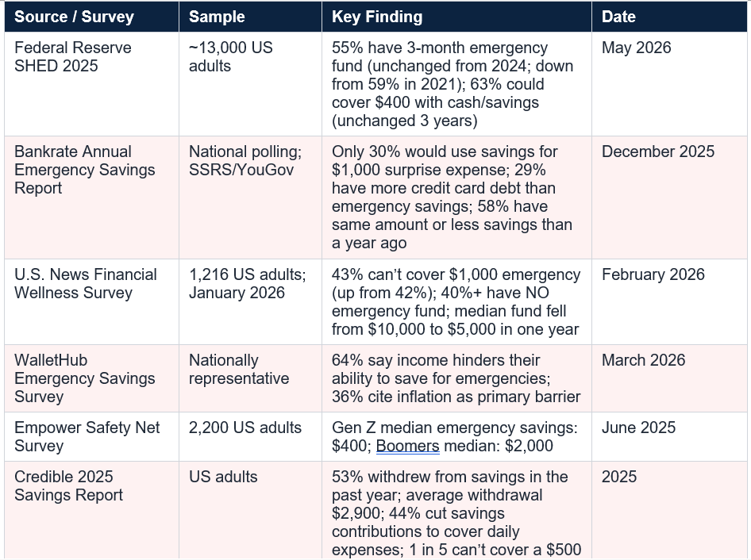Select the Credible 2025 Savings Report cell
This screenshot has width=751, height=560.
coord(91,510)
